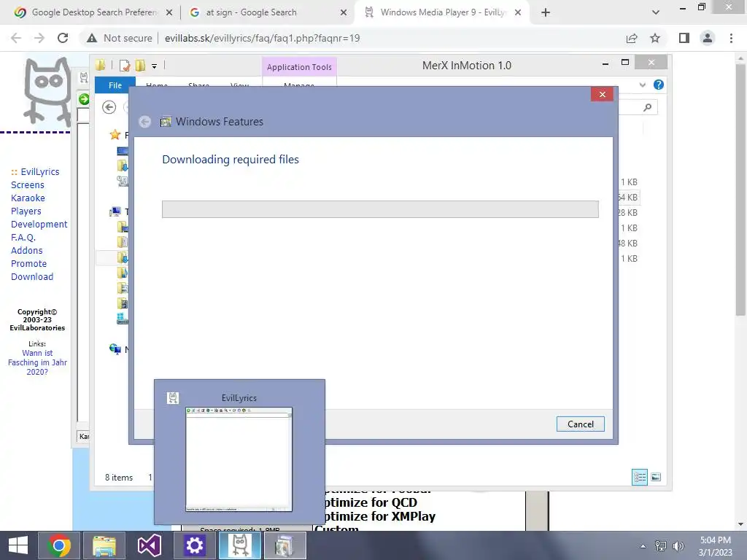Image resolution: width=747 pixels, height=560 pixels.
Task: Click the '8 items' status text
Action: (x=119, y=477)
